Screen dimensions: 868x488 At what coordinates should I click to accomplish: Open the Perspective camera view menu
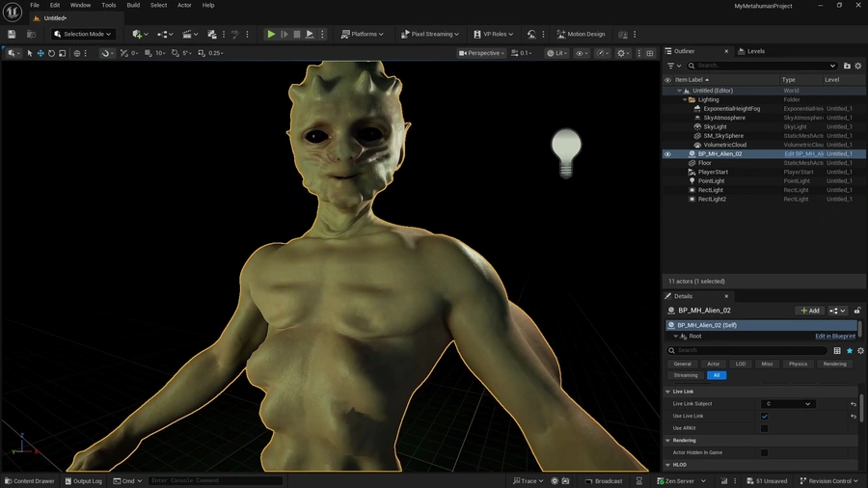(481, 53)
